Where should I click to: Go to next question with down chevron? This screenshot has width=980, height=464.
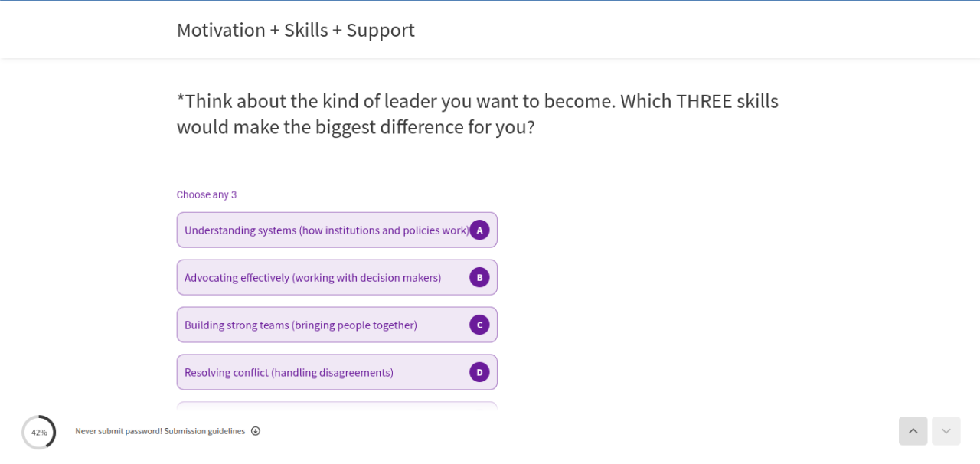(946, 431)
